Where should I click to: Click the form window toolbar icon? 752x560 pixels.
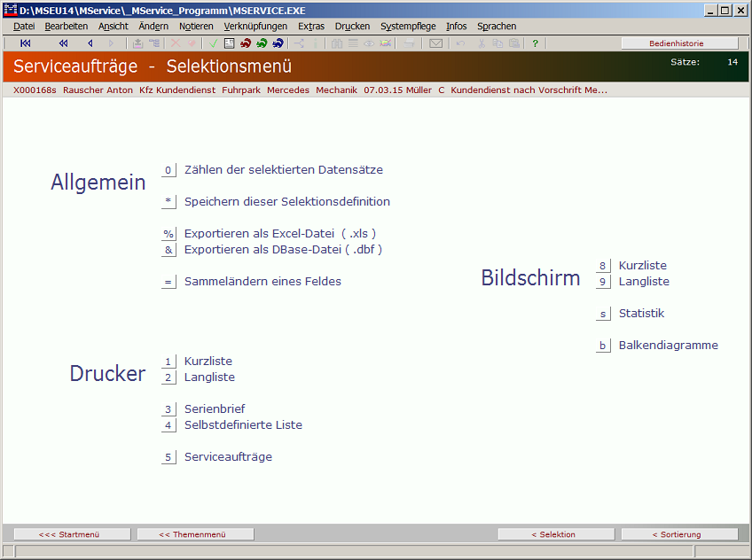229,43
